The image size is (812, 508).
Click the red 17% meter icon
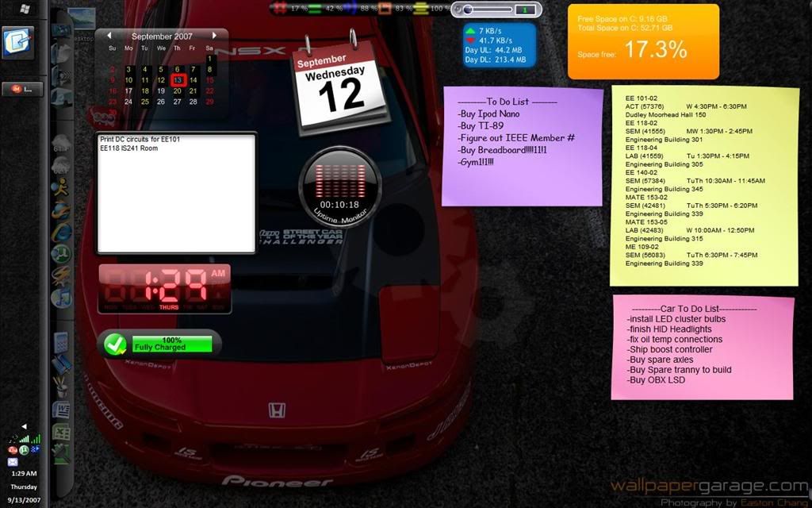pos(281,8)
